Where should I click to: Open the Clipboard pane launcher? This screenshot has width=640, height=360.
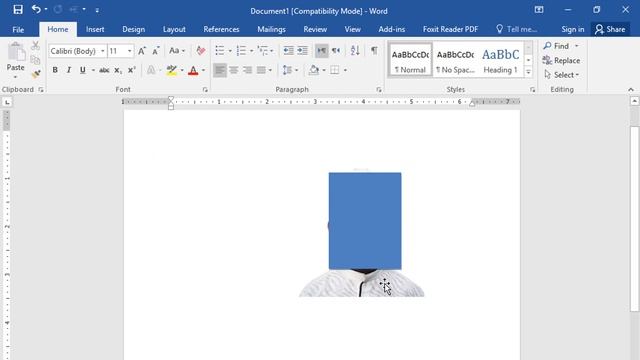[x=41, y=89]
